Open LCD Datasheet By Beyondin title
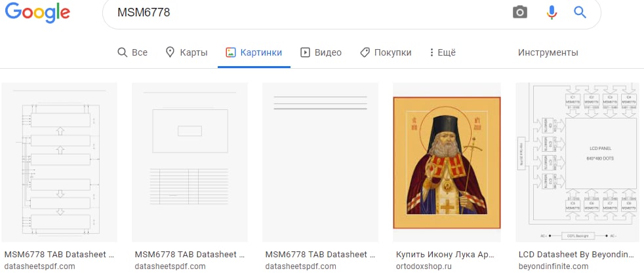Image resolution: width=644 pixels, height=273 pixels. [x=576, y=255]
